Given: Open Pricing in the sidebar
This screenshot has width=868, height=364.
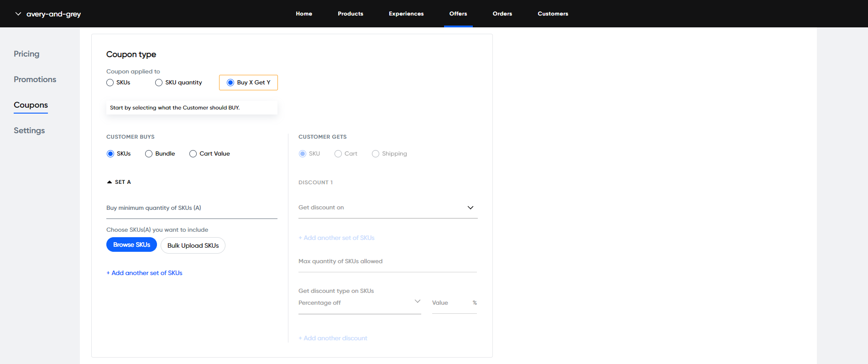Looking at the screenshot, I should pyautogui.click(x=26, y=54).
